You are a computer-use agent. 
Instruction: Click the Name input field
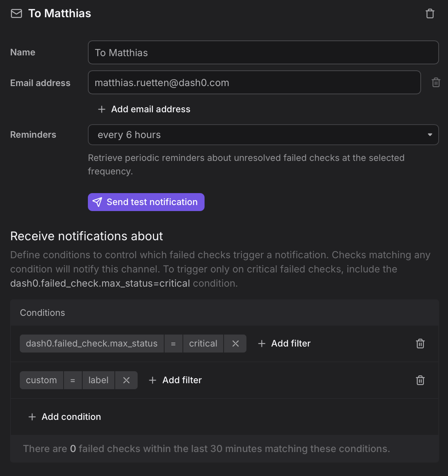pyautogui.click(x=263, y=52)
